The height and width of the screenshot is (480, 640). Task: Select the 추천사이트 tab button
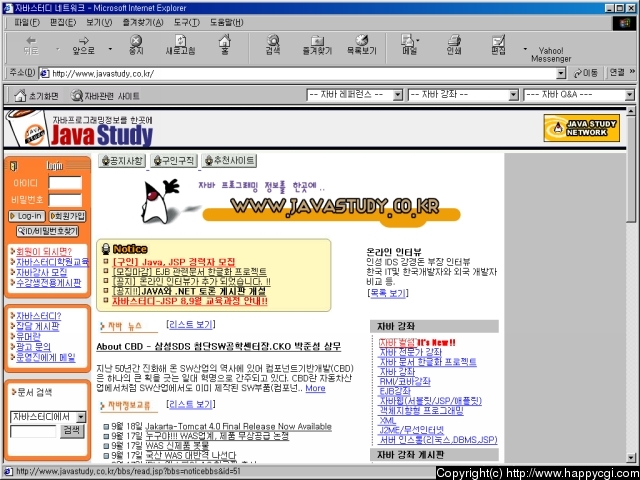(x=229, y=160)
